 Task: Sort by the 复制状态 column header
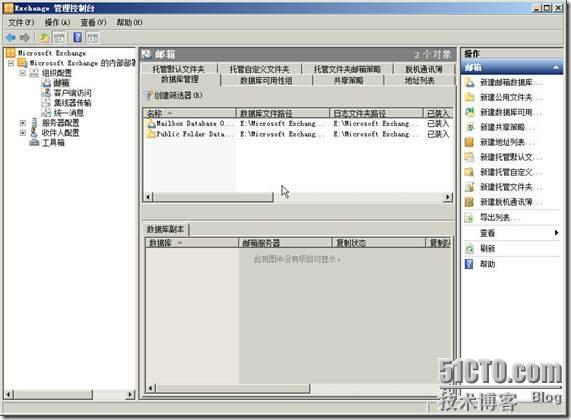coord(379,243)
